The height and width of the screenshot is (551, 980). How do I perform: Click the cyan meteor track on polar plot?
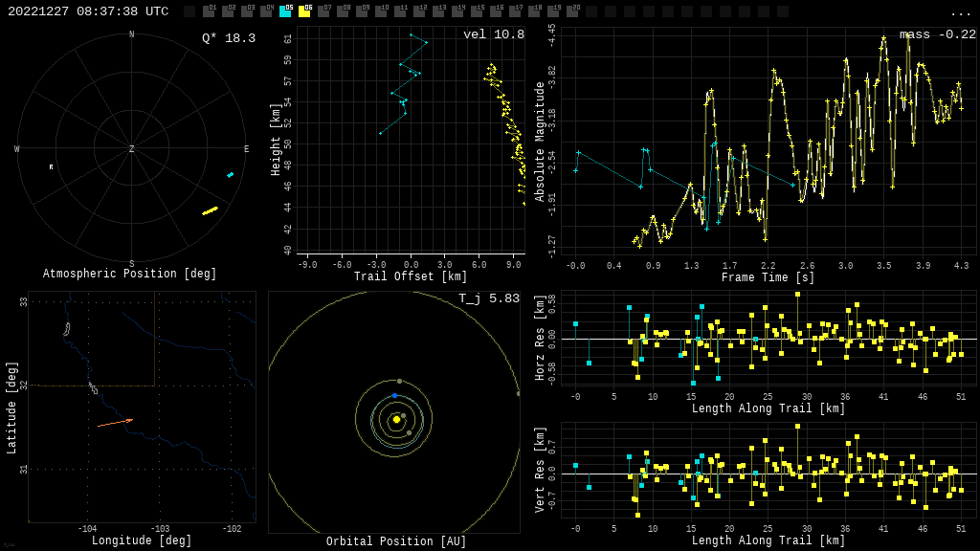(230, 175)
